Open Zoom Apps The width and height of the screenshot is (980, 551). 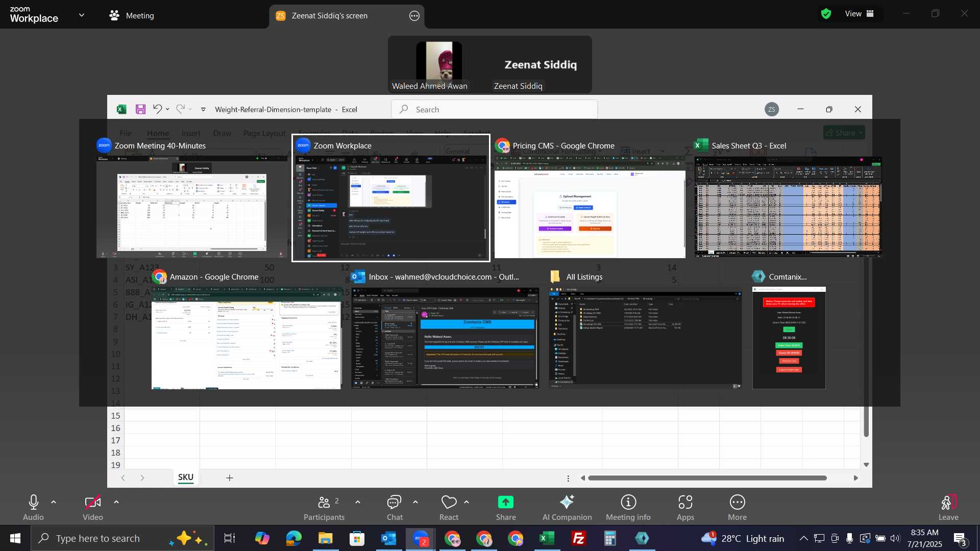(x=685, y=508)
